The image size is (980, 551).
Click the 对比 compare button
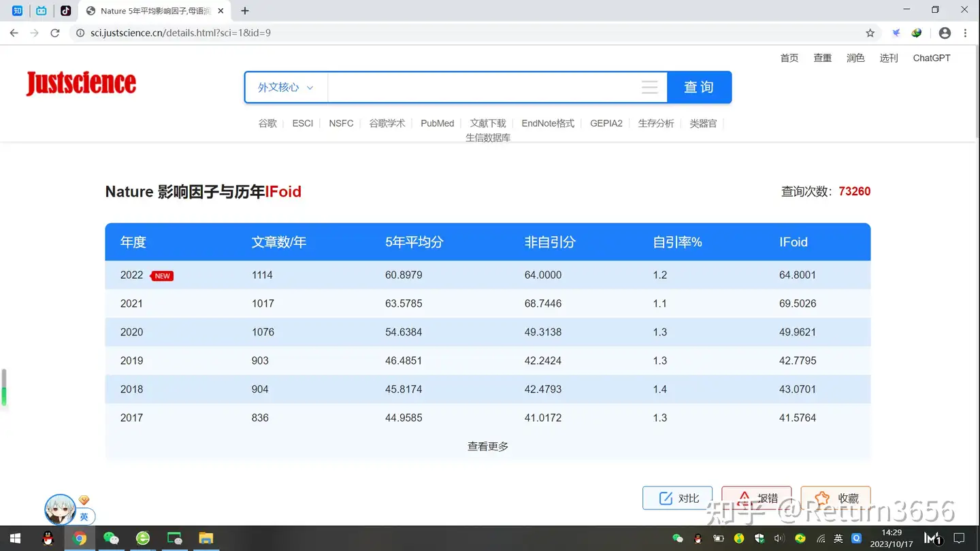(x=678, y=498)
